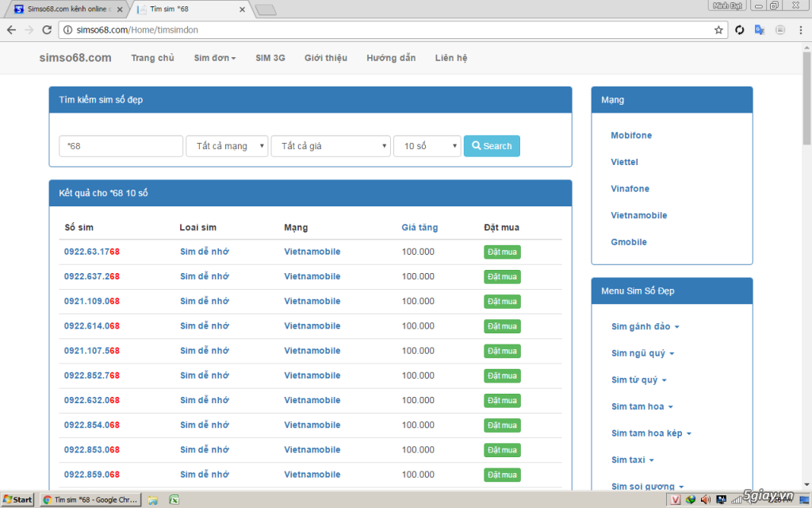
Task: Open the Tất cả mạng network filter dropdown
Action: (227, 145)
